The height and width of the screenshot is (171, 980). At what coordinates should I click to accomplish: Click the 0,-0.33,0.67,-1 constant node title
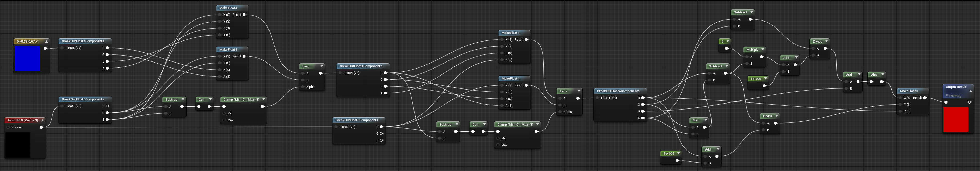(x=28, y=41)
